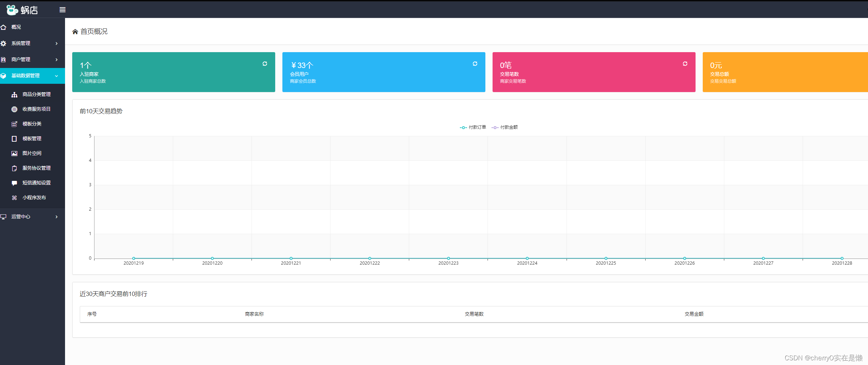Toggle the 付款订单 legend series
Screen dimensions: 868x365
[473, 127]
